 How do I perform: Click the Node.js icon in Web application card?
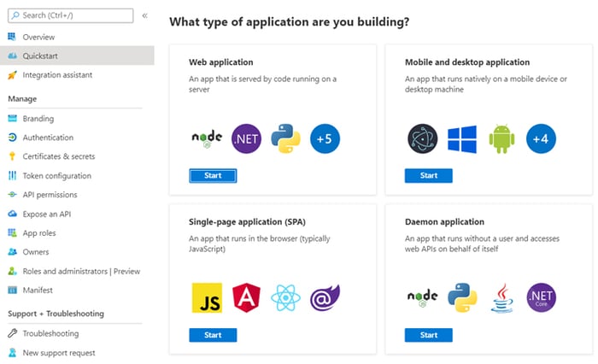[207, 138]
